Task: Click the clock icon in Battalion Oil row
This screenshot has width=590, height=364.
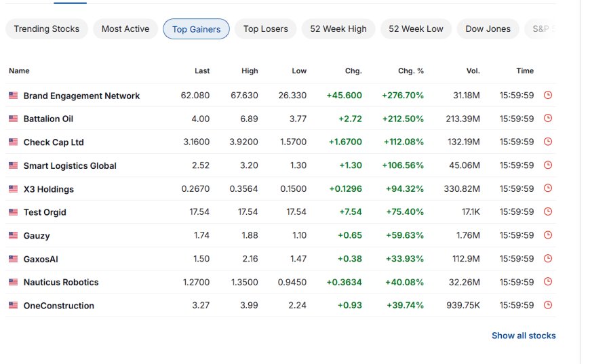Action: pyautogui.click(x=548, y=119)
